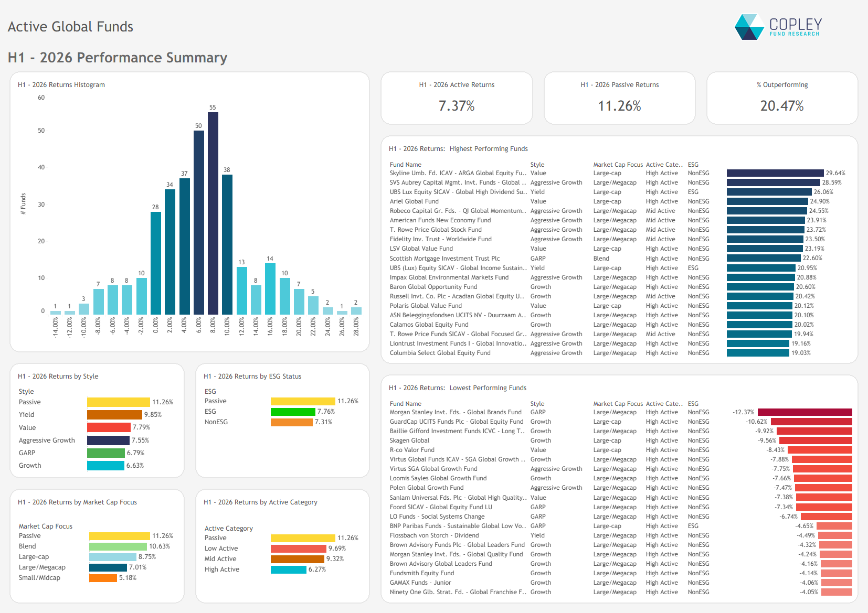Click the Small/Midcap bar showing 5.18%
The image size is (868, 613).
(103, 578)
